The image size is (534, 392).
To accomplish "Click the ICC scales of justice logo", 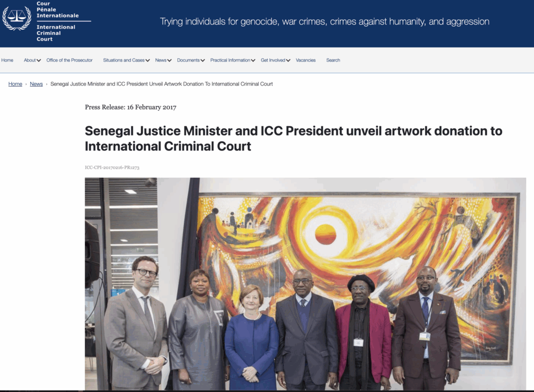I will (17, 18).
